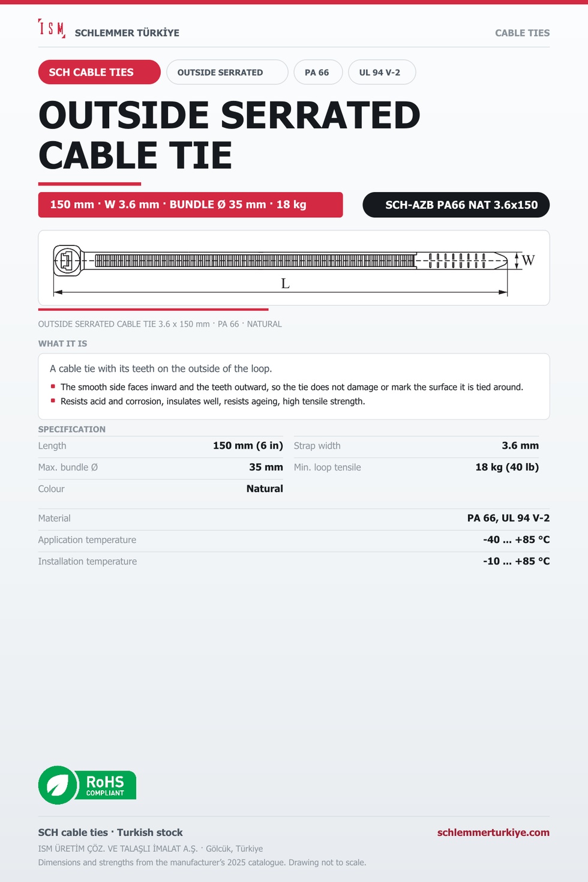Viewport: 588px width, 882px height.
Task: Click the cable tie head in diagram
Action: point(67,260)
